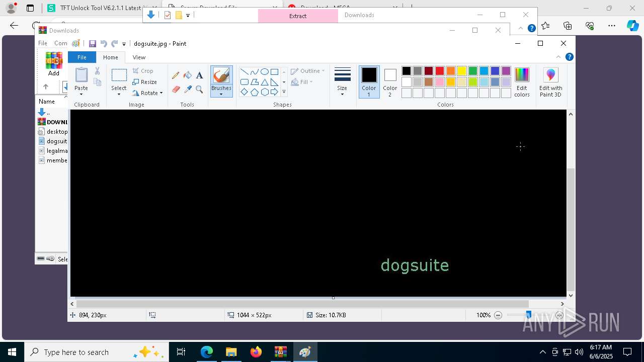Image resolution: width=644 pixels, height=362 pixels.
Task: Switch to the Home ribbon tab
Action: [111, 57]
